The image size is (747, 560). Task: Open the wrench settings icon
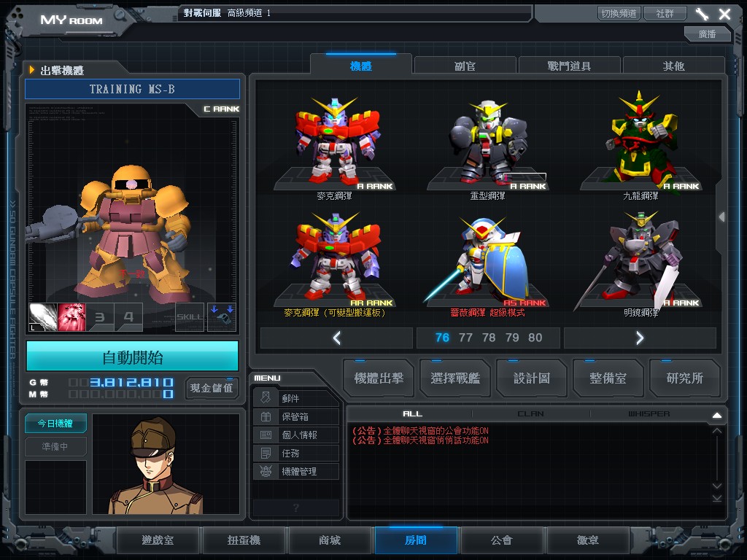702,14
